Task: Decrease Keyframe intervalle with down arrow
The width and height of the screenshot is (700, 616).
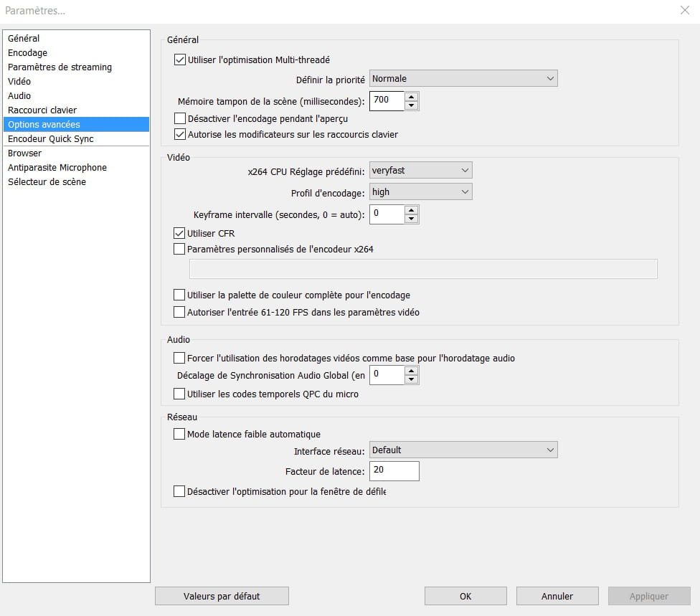Action: 411,219
